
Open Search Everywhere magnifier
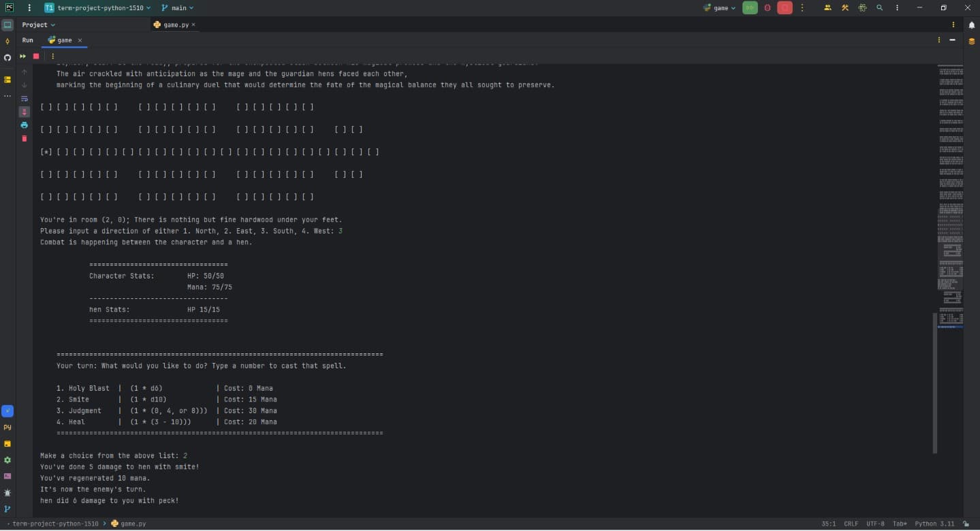[880, 8]
